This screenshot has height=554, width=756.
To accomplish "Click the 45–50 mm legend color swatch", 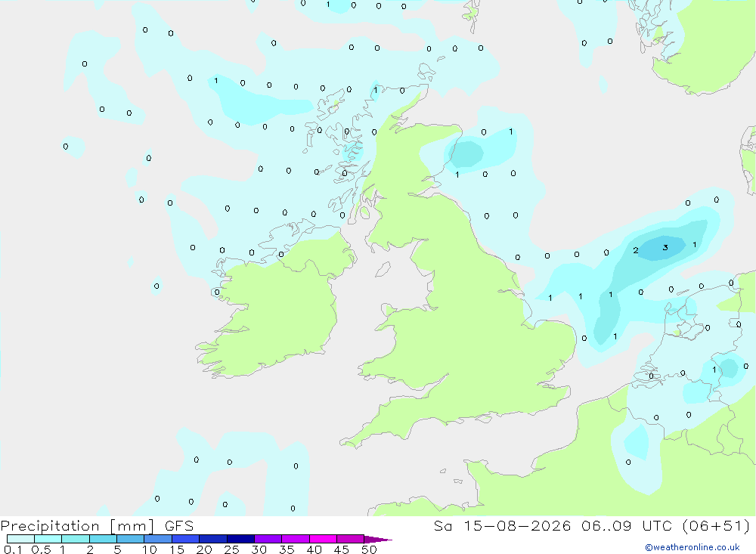I will 351,539.
